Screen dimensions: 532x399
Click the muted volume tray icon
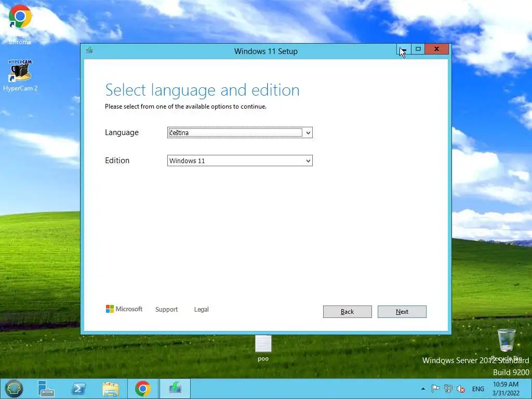(x=461, y=389)
